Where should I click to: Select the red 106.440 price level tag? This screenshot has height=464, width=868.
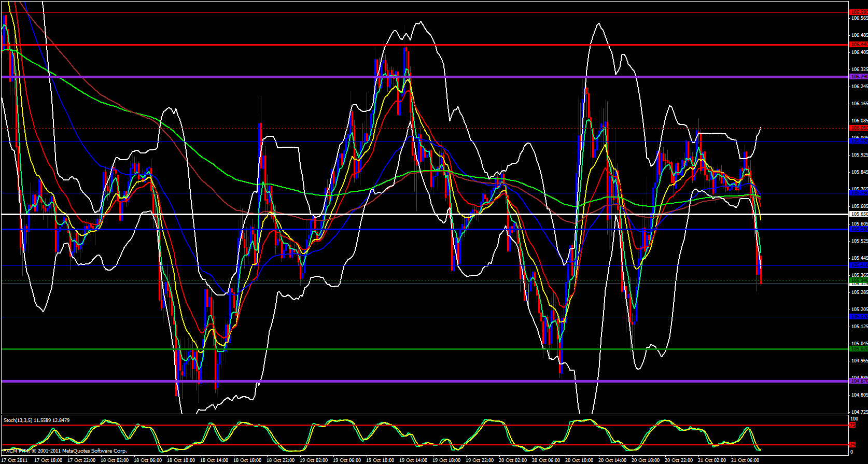(859, 45)
